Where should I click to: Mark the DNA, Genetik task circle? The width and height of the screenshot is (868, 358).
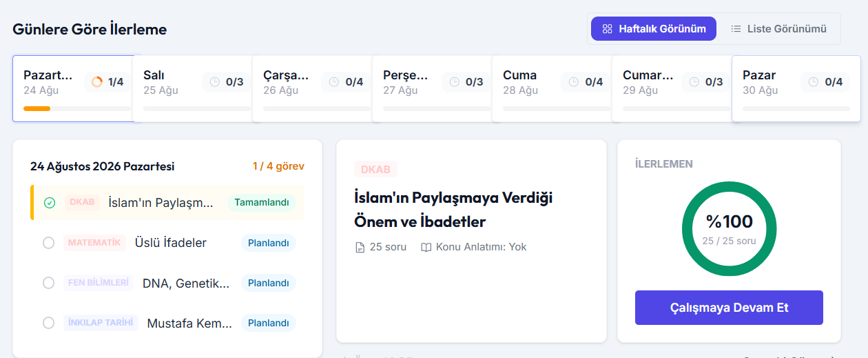tap(48, 283)
